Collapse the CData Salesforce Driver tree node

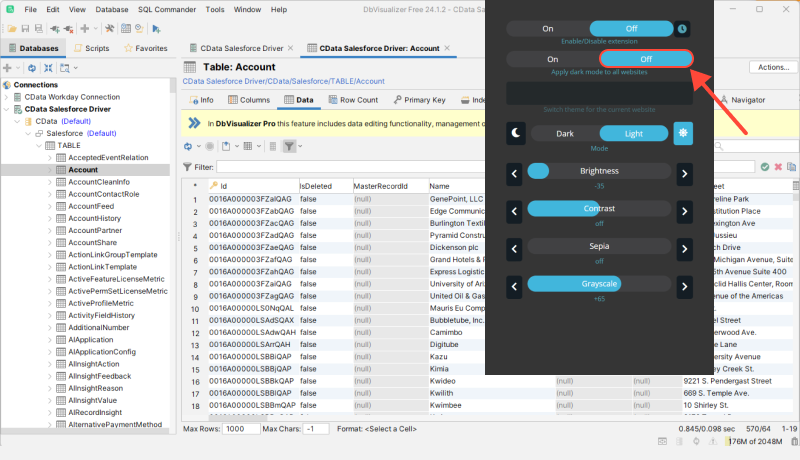coord(7,109)
